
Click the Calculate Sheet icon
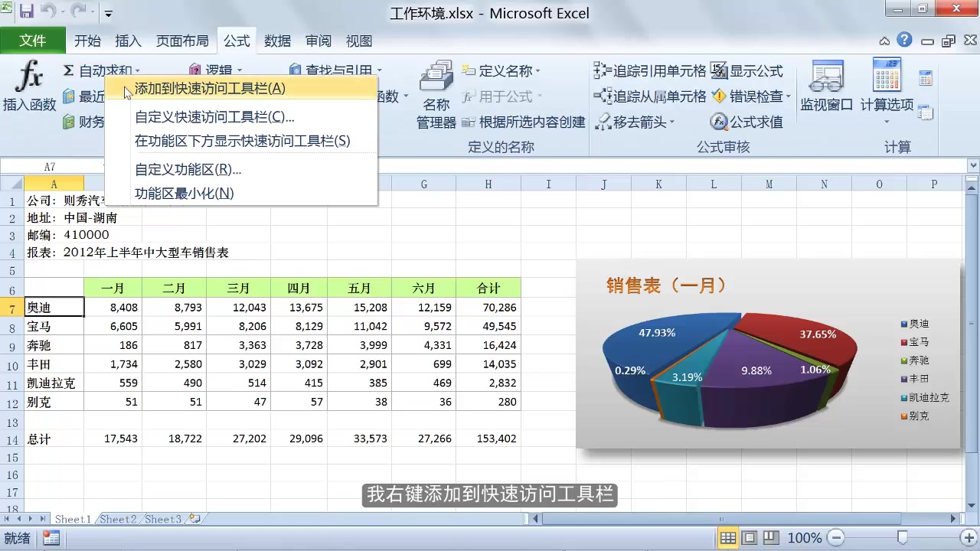coord(926,112)
